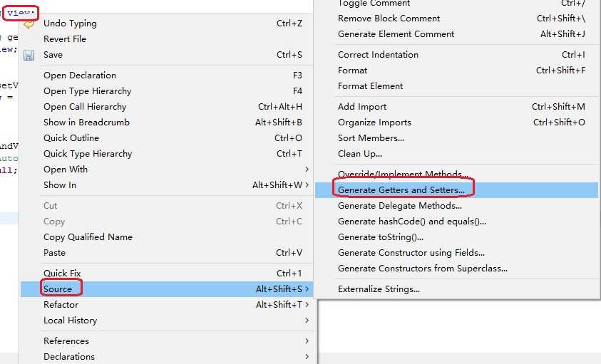Screen dimensions: 601x364
Task: Expand the References submenu arrow
Action: click(307, 340)
